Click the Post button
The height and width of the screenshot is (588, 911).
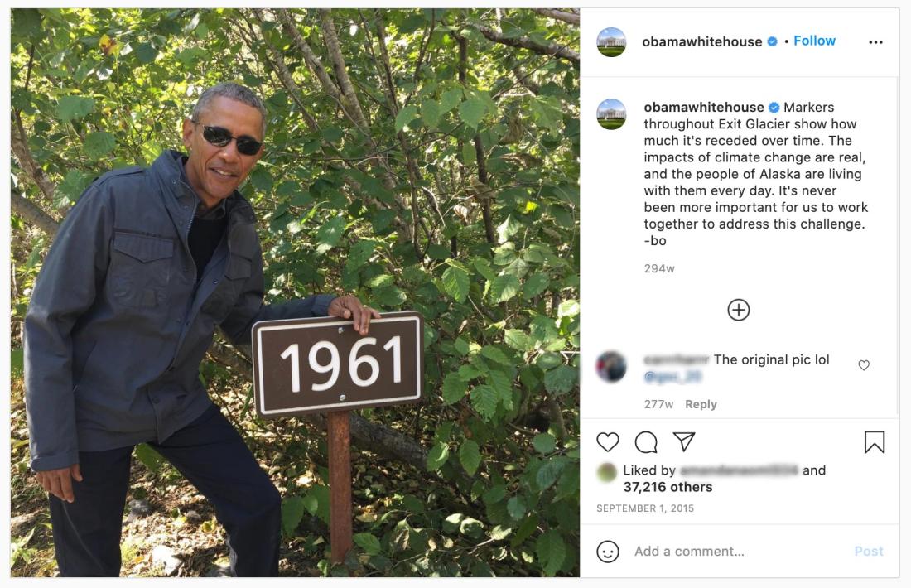pos(869,552)
